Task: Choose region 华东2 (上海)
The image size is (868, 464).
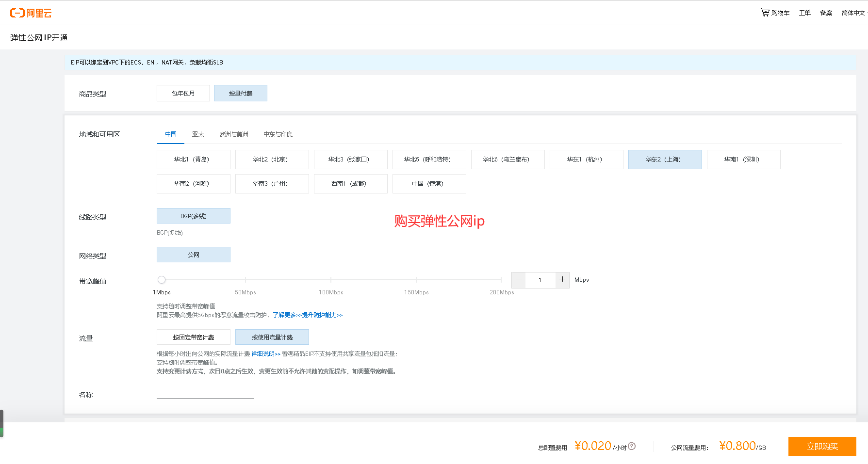Action: tap(665, 160)
